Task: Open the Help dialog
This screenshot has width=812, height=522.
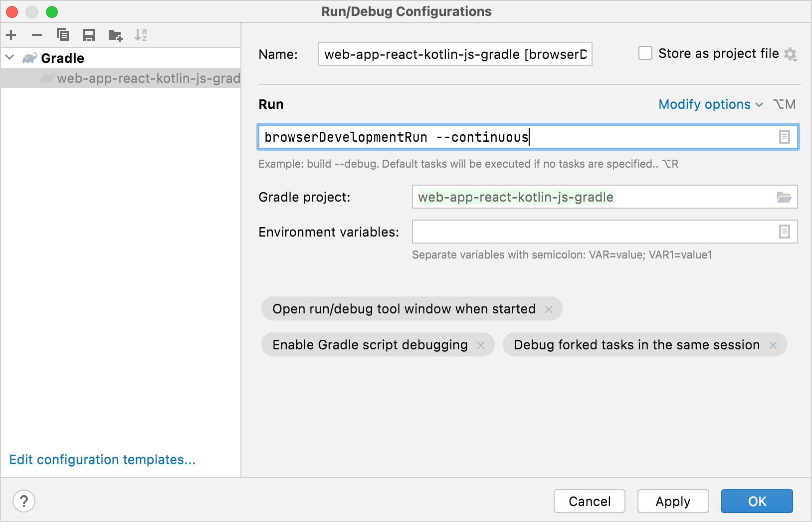Action: [x=23, y=501]
